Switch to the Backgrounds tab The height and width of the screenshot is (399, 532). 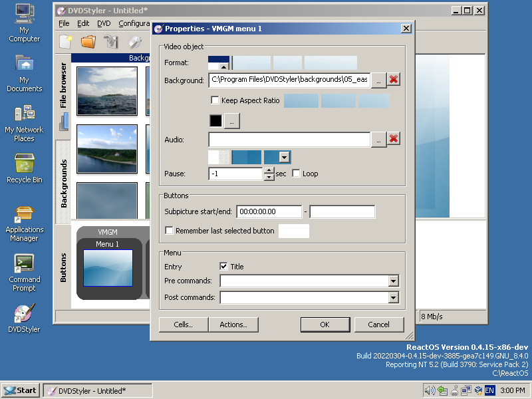(63, 184)
